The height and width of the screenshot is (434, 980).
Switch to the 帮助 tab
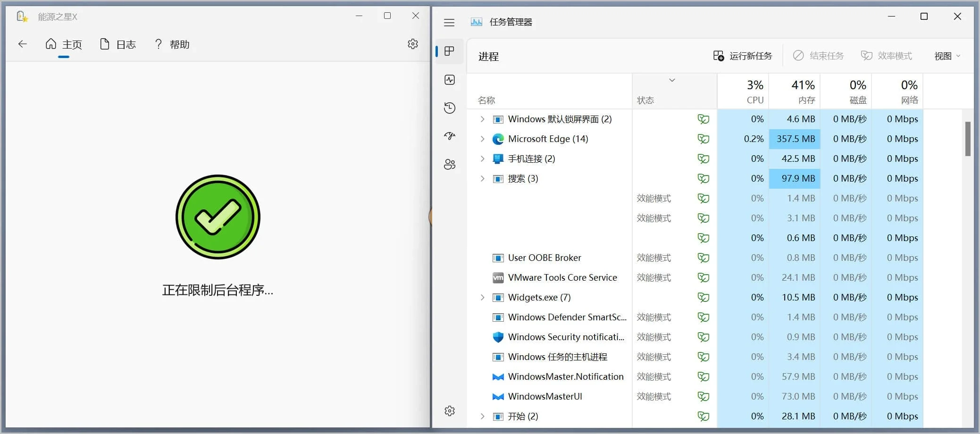[x=172, y=44]
